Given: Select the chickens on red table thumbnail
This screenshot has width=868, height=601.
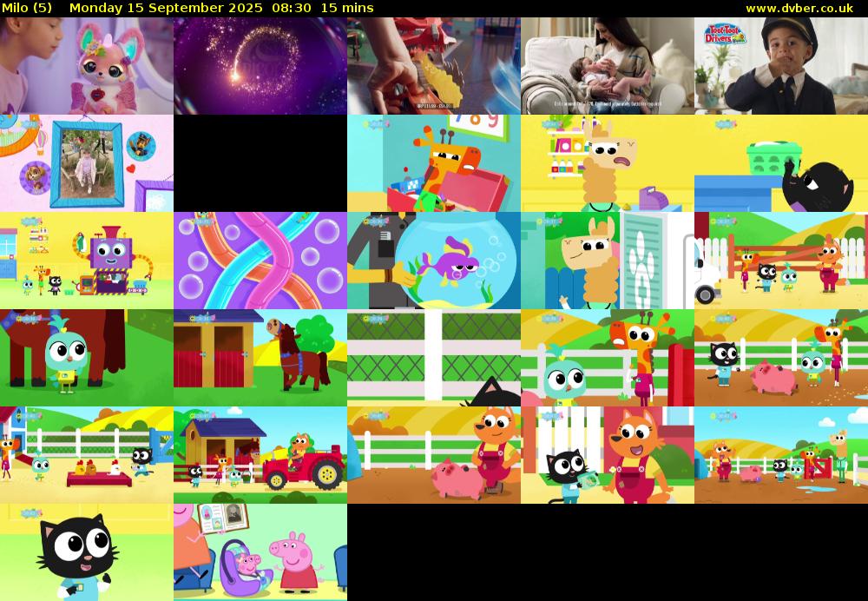Looking at the screenshot, I should (x=87, y=455).
